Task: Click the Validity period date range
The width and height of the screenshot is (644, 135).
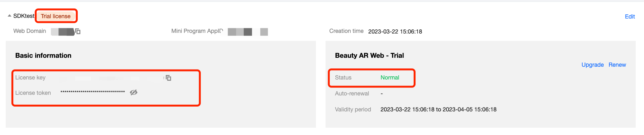Action: pos(438,109)
